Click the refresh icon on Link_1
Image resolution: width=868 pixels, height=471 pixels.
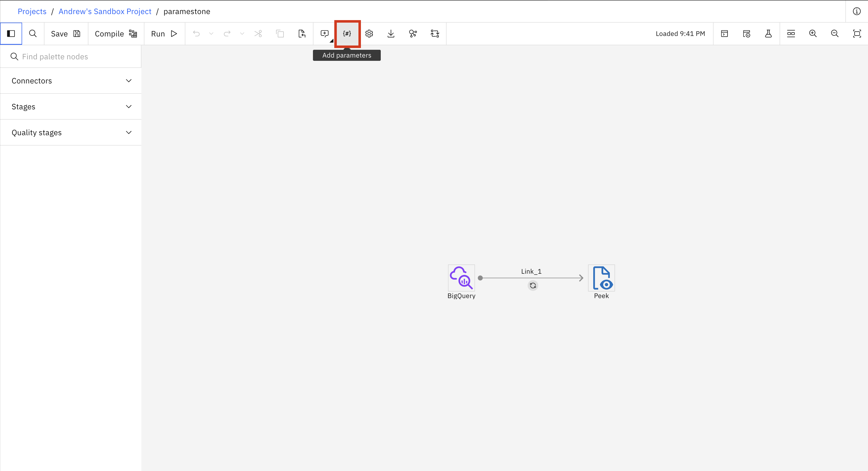pyautogui.click(x=533, y=286)
